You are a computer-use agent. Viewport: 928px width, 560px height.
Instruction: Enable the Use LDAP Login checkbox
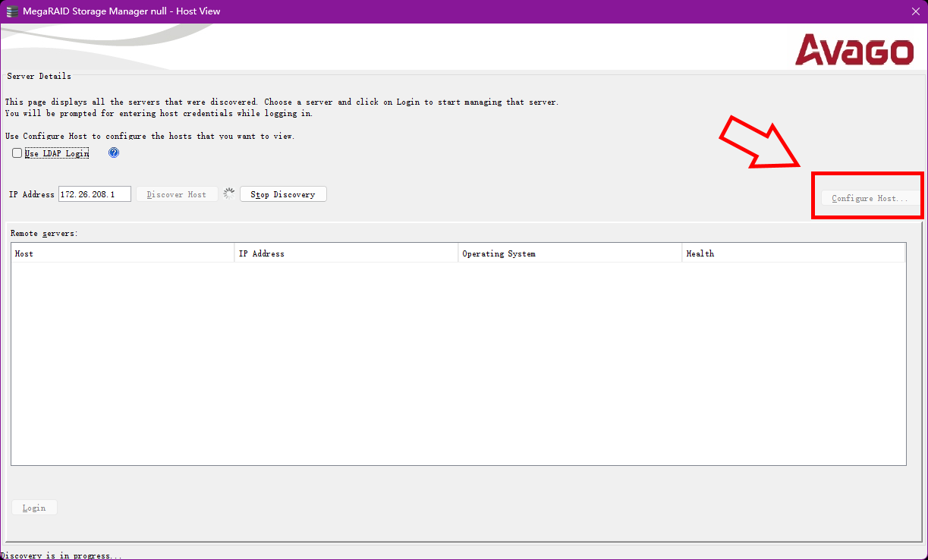(17, 153)
